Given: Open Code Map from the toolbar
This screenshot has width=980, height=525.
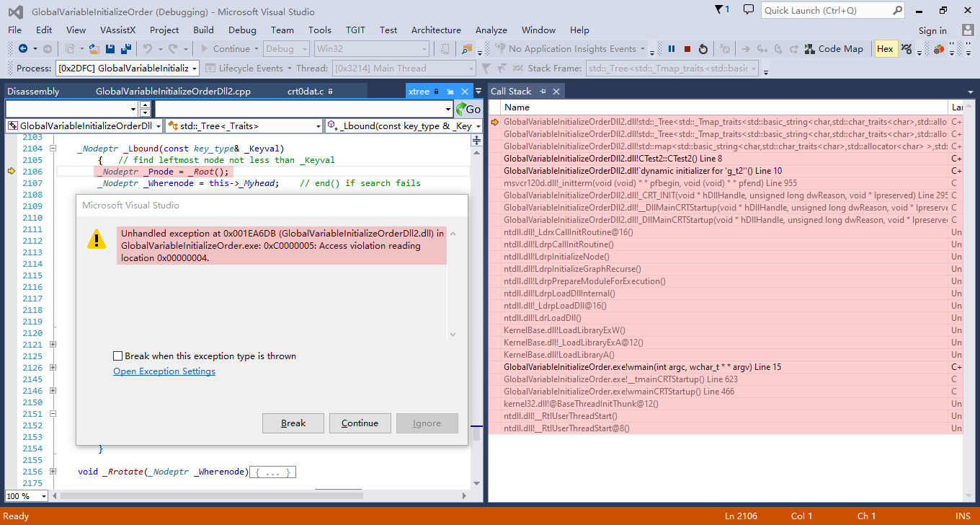Looking at the screenshot, I should pyautogui.click(x=833, y=49).
